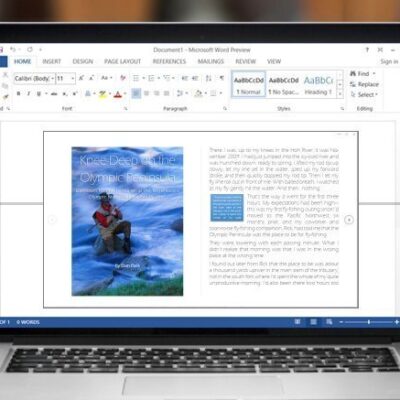
Task: Increase the paragraph indent
Action: pyautogui.click(x=195, y=78)
